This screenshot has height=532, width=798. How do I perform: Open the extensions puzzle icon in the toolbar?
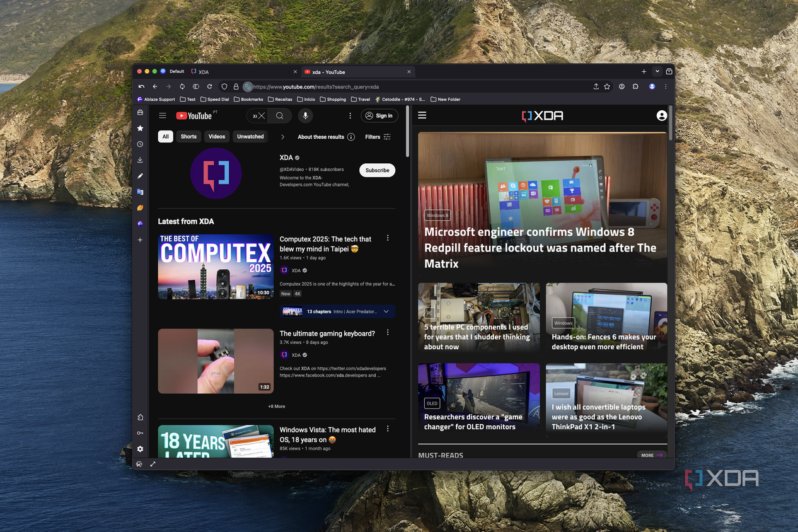pos(635,86)
